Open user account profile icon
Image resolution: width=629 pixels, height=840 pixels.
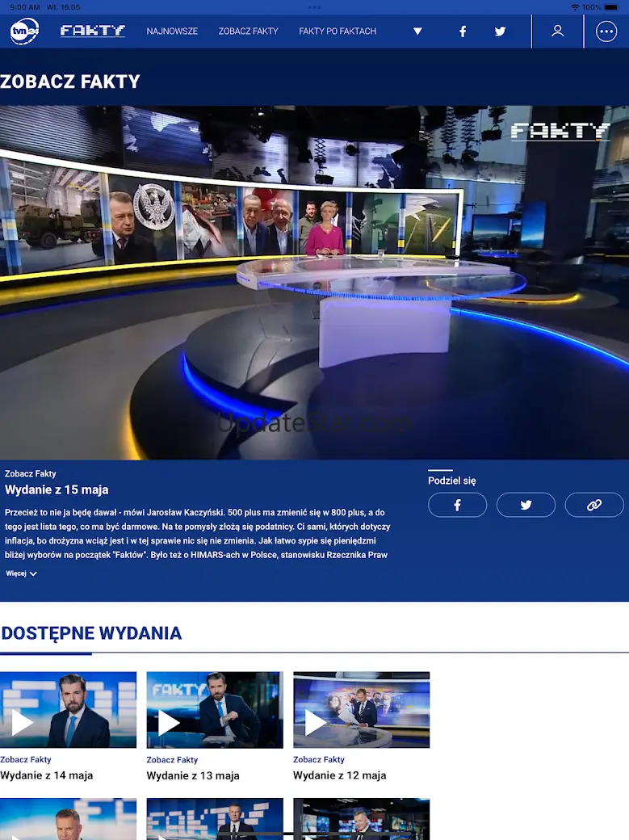(557, 31)
